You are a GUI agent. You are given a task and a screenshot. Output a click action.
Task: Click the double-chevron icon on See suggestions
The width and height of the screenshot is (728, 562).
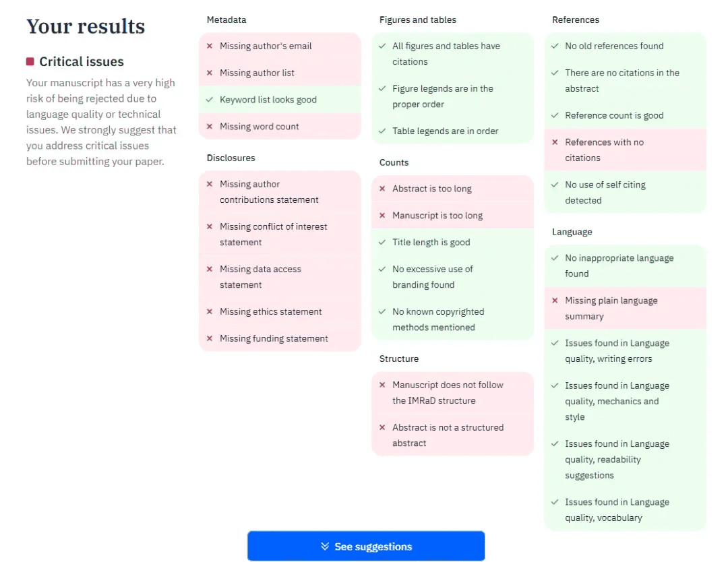pyautogui.click(x=325, y=547)
